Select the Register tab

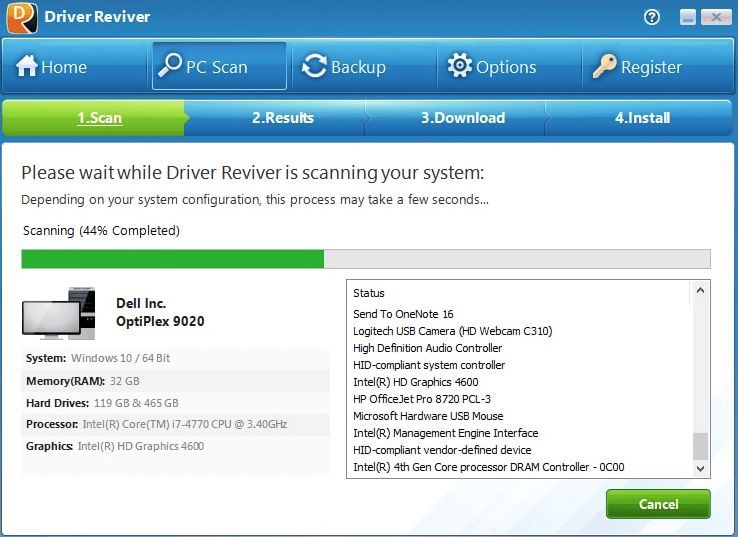[658, 66]
